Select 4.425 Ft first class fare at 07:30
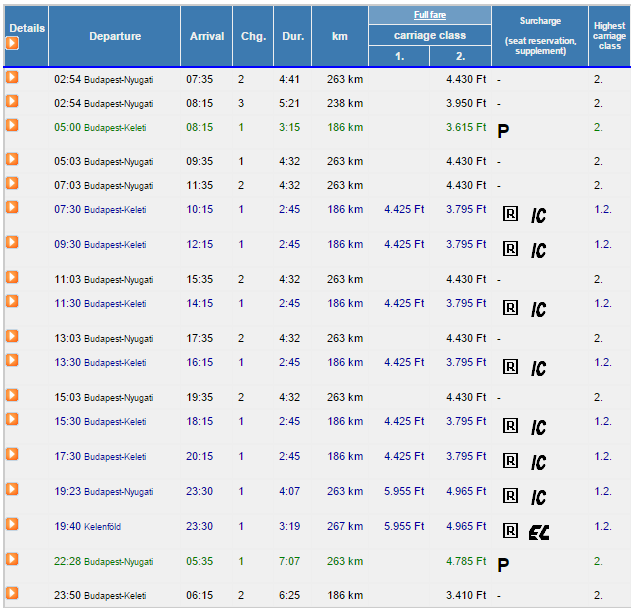The image size is (631, 608). coord(404,209)
